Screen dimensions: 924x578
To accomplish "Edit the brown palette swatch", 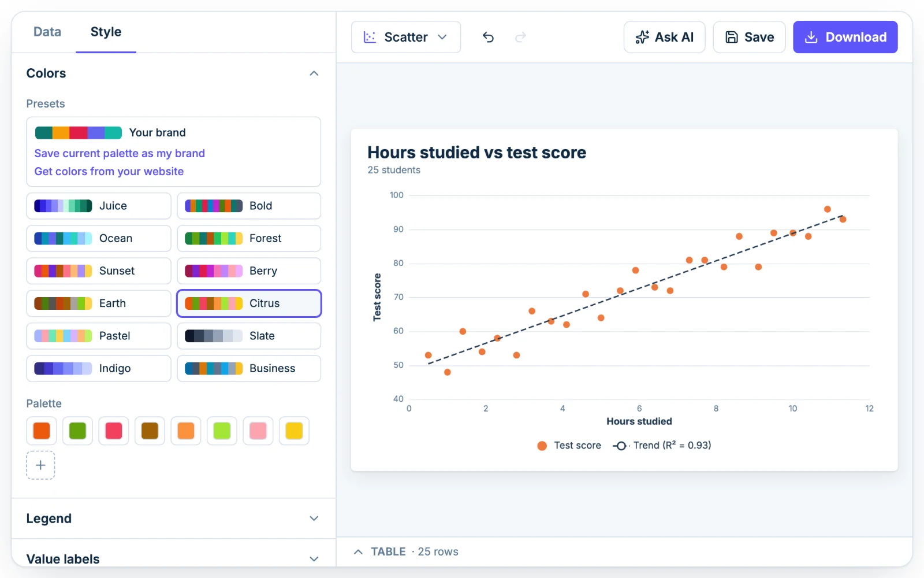I will [x=150, y=431].
